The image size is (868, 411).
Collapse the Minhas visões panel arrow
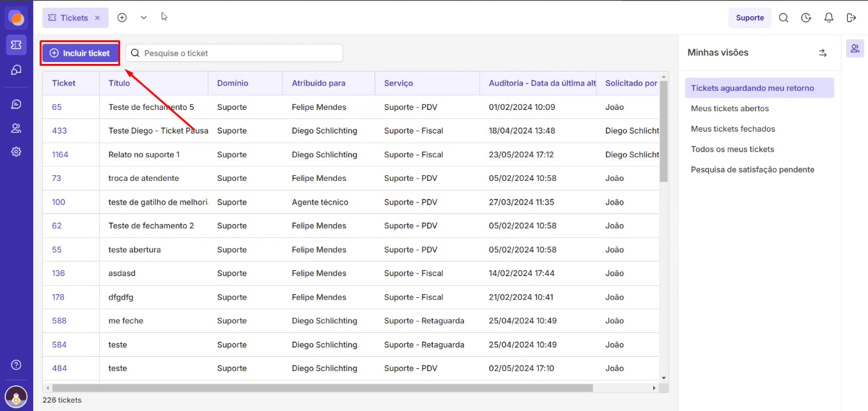pyautogui.click(x=823, y=53)
